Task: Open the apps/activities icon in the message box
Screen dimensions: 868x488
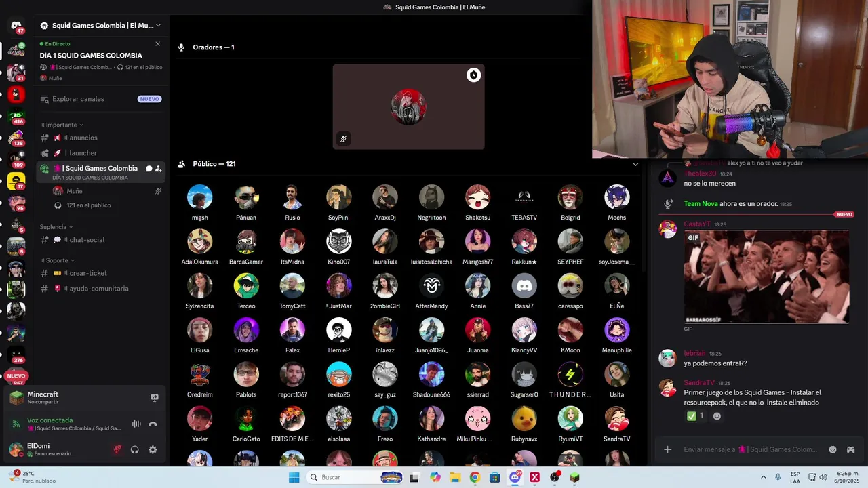Action: pos(850,449)
